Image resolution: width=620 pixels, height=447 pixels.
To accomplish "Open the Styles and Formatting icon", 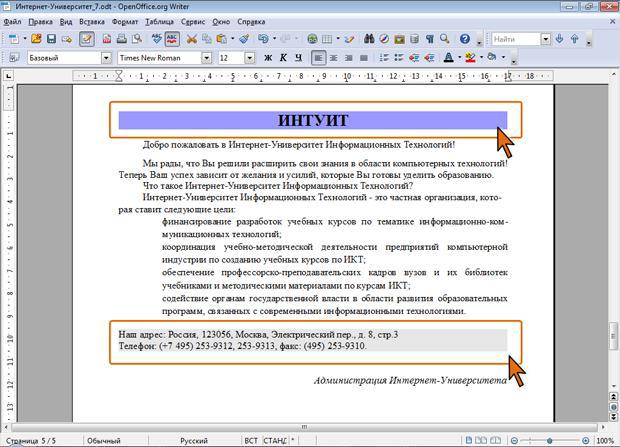I will (x=14, y=58).
